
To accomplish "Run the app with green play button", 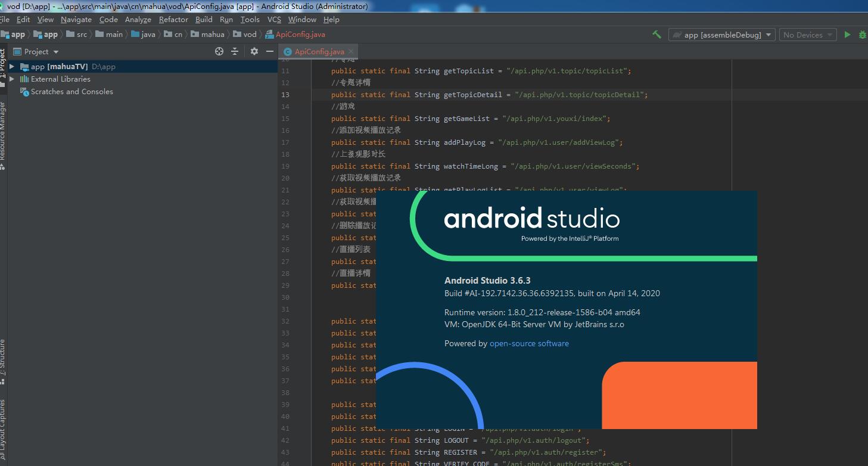I will tap(847, 35).
